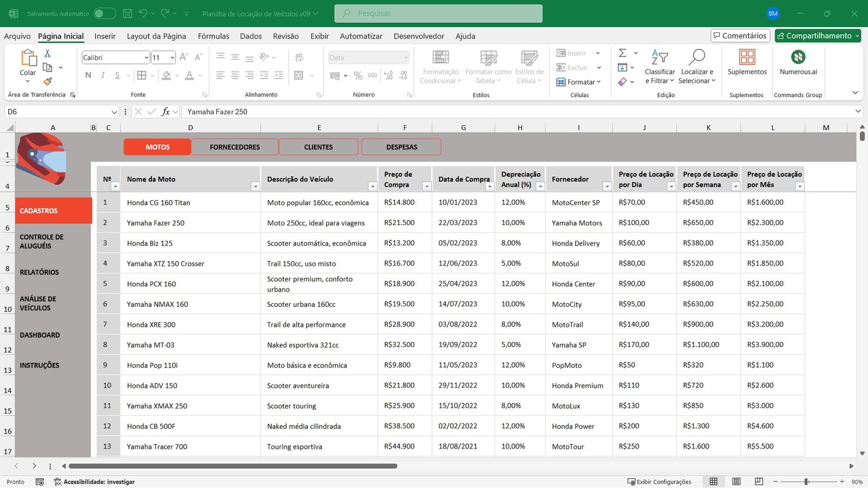Switch to Page Layout view in status bar
This screenshot has width=868, height=488.
pos(736,481)
